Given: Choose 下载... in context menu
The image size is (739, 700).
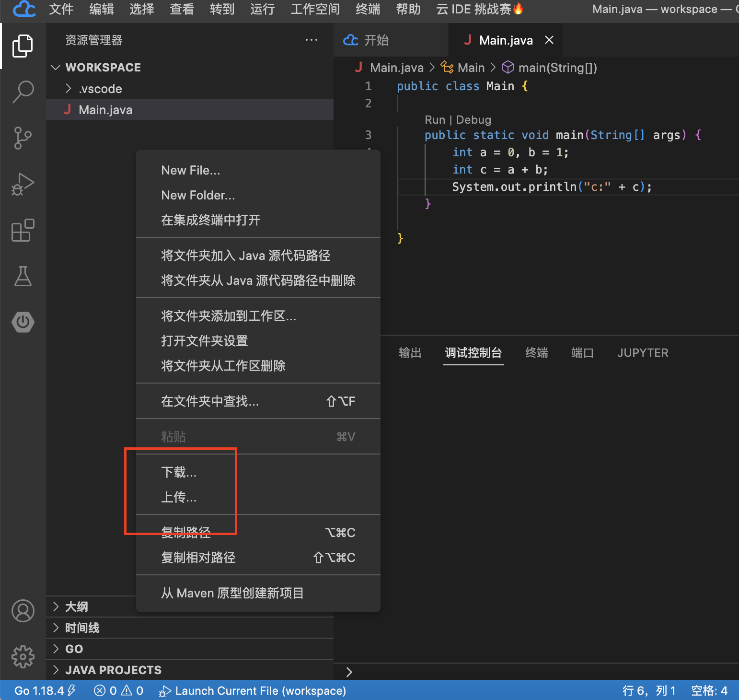Looking at the screenshot, I should (x=258, y=472).
